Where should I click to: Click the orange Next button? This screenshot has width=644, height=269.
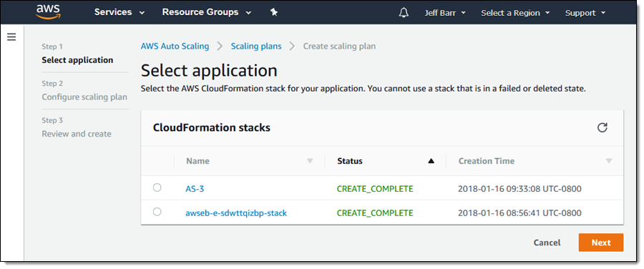601,243
